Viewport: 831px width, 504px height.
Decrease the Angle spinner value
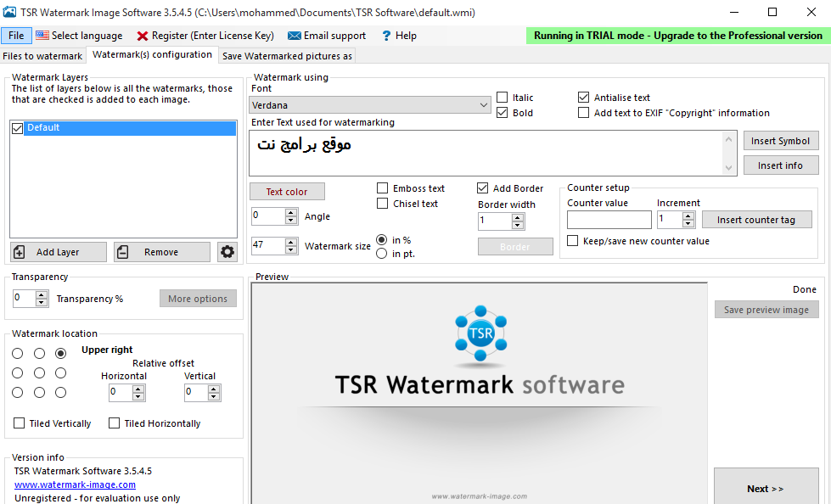(x=291, y=220)
